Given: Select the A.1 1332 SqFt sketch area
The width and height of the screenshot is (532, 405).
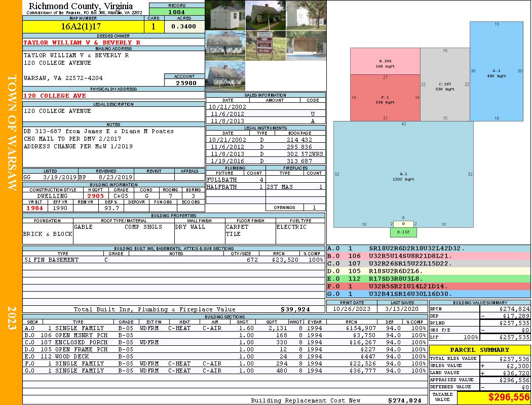Looking at the screenshot, I should [x=403, y=174].
